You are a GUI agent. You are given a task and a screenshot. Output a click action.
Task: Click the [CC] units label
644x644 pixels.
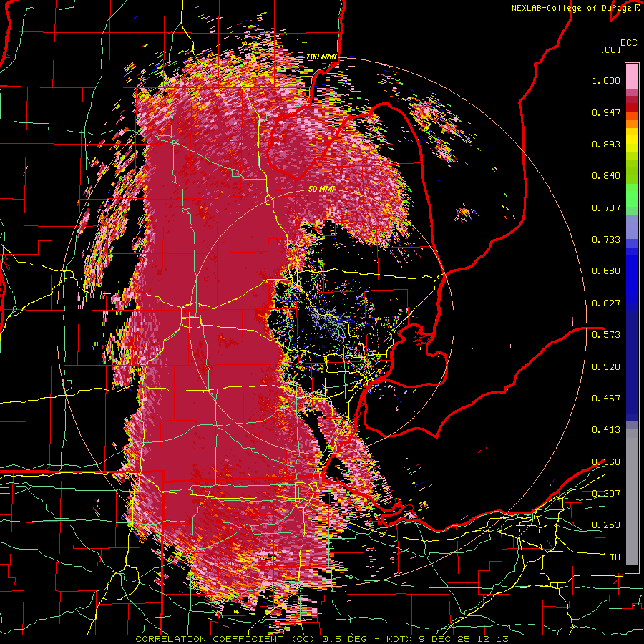[611, 49]
